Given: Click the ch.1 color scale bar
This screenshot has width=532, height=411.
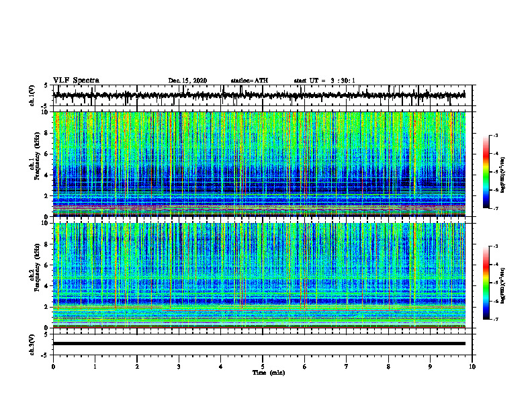Looking at the screenshot, I should [x=486, y=172].
